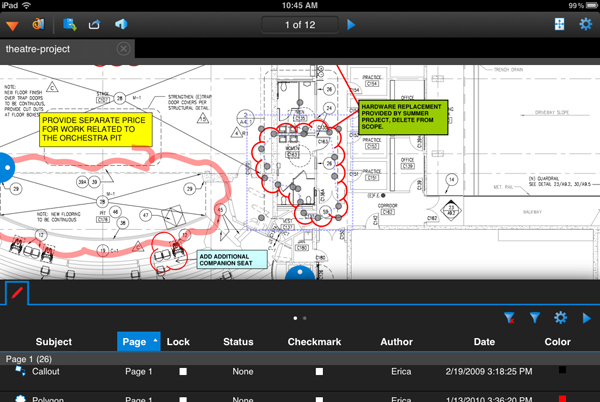Viewport: 600px width, 402px height.
Task: Open markups list settings gear
Action: tap(561, 318)
